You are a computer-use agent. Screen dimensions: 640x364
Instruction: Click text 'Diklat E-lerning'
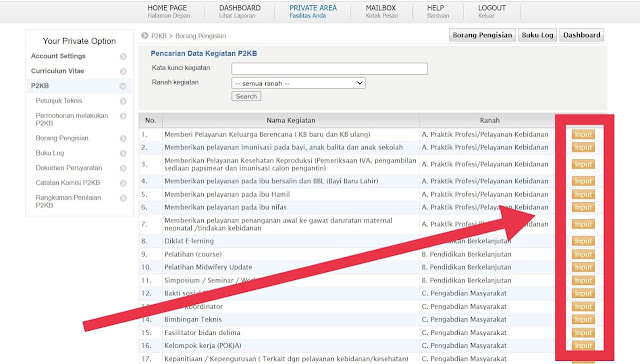(189, 241)
